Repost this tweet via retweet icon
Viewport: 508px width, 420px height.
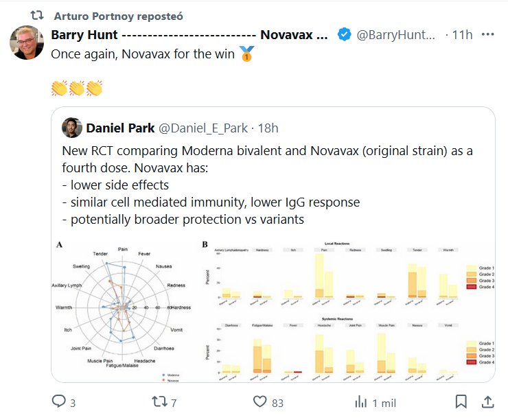click(157, 401)
